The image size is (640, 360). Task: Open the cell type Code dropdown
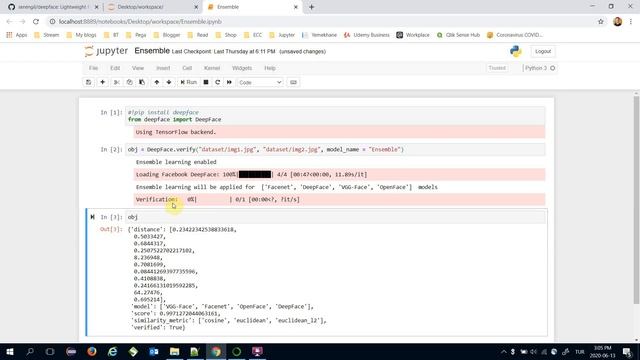(260, 82)
